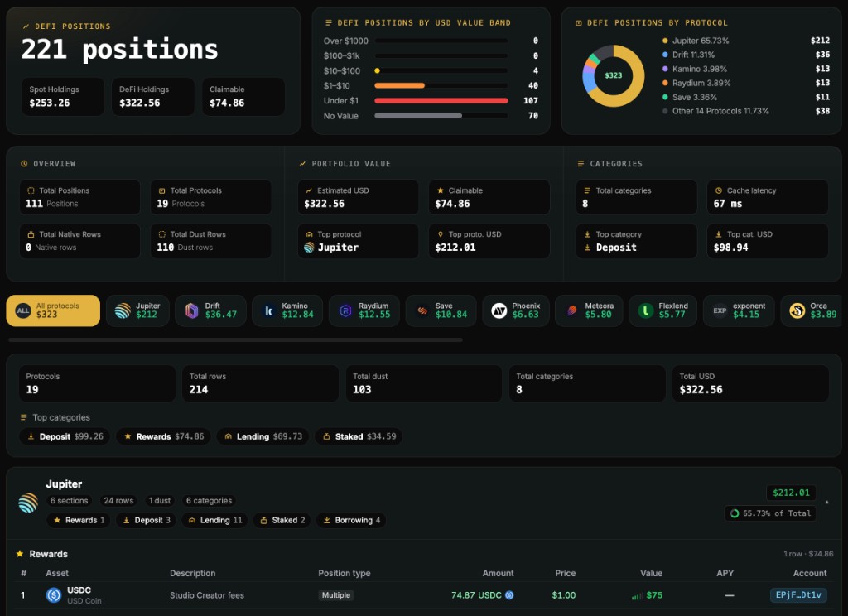The height and width of the screenshot is (616, 848).
Task: Click the exponent EXP icon
Action: tap(720, 310)
